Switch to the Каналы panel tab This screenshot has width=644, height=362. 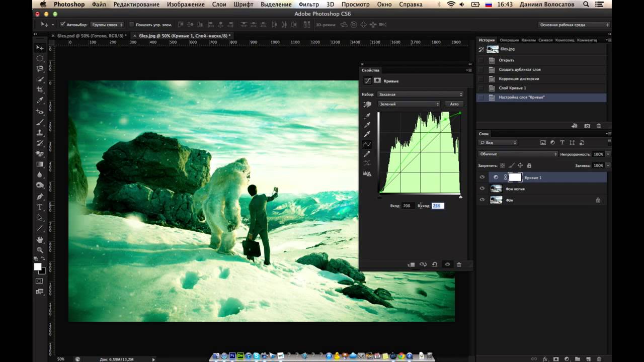(x=528, y=40)
